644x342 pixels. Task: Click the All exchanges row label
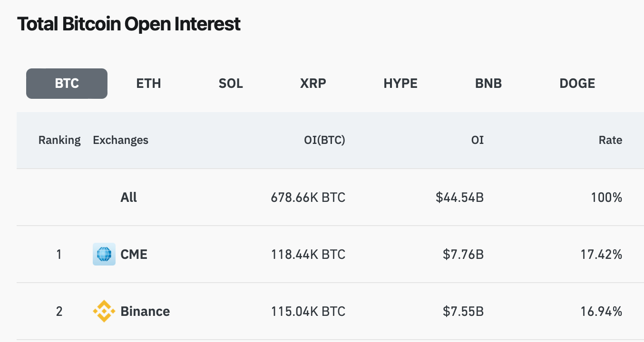[x=128, y=197]
